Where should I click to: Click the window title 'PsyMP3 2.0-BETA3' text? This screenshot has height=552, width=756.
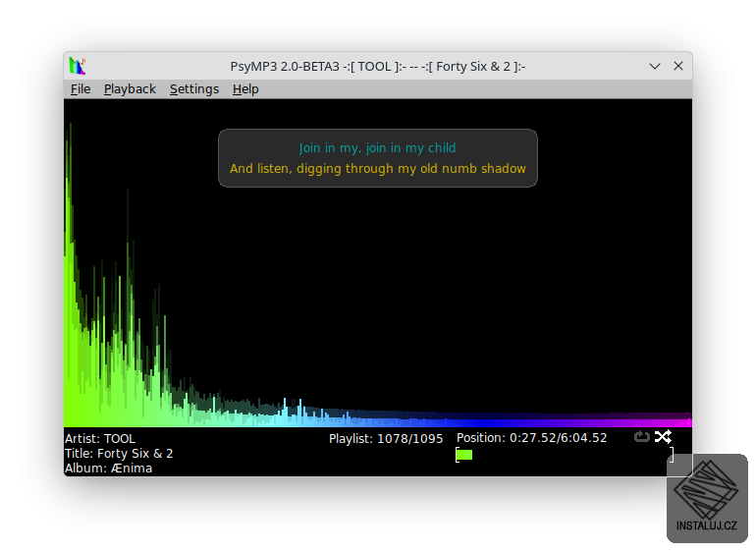[285, 67]
